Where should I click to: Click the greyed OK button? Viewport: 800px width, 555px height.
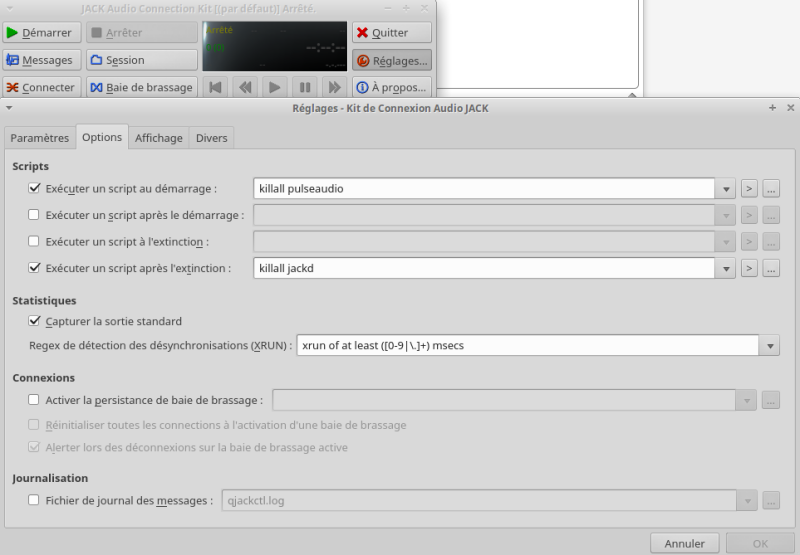[760, 544]
